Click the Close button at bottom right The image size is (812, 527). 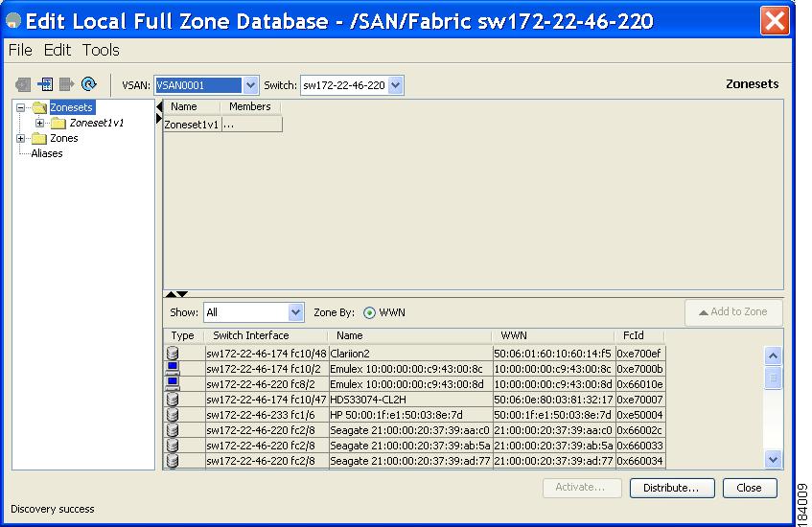click(750, 488)
